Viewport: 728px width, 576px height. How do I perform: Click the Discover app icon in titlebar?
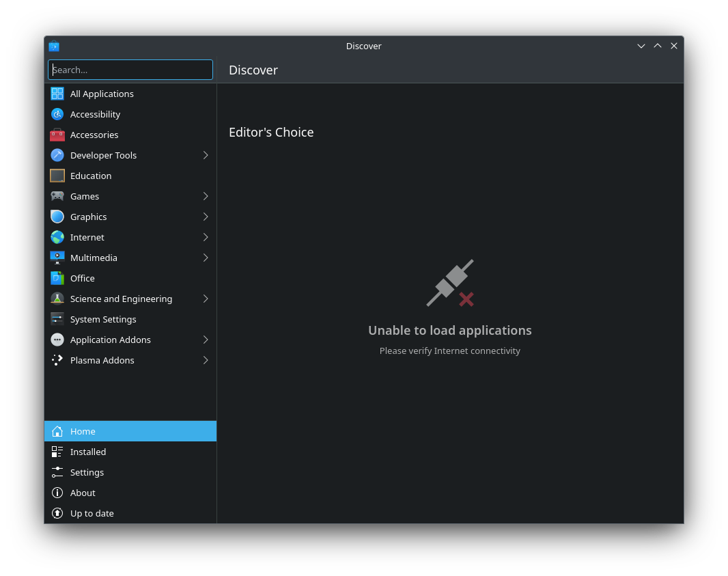click(x=54, y=46)
